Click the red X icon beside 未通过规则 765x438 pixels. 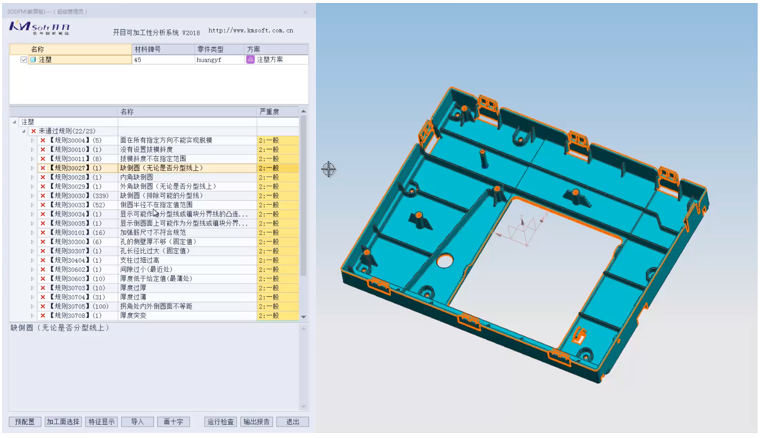[33, 131]
